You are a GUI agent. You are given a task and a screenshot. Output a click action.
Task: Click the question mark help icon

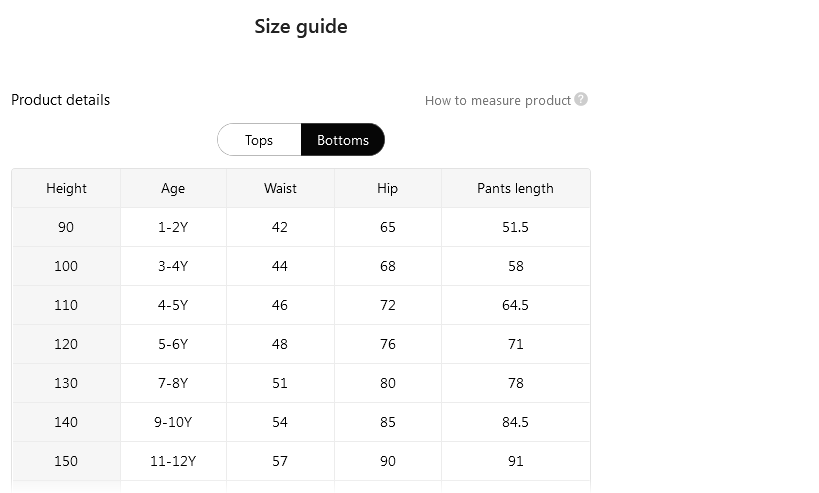pyautogui.click(x=581, y=99)
